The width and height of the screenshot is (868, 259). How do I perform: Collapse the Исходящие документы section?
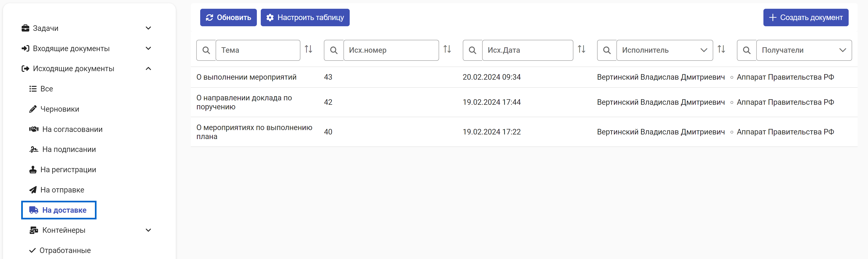[148, 69]
